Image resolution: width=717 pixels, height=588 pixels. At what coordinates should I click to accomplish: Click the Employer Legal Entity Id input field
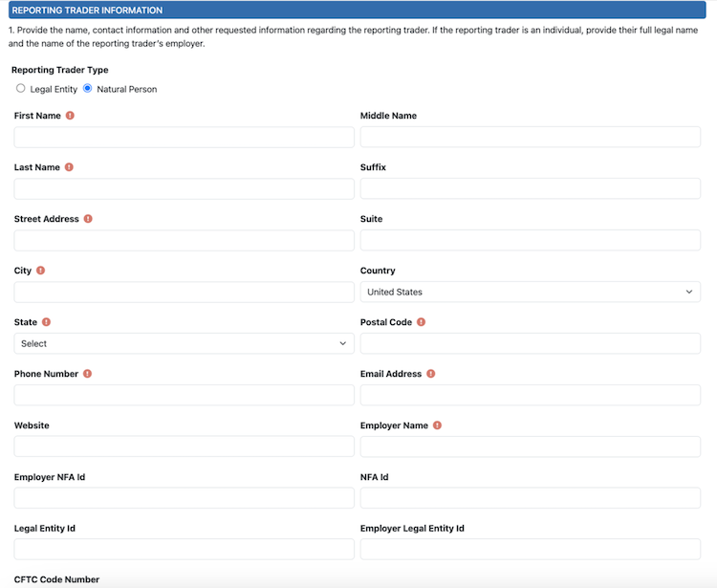(x=531, y=550)
